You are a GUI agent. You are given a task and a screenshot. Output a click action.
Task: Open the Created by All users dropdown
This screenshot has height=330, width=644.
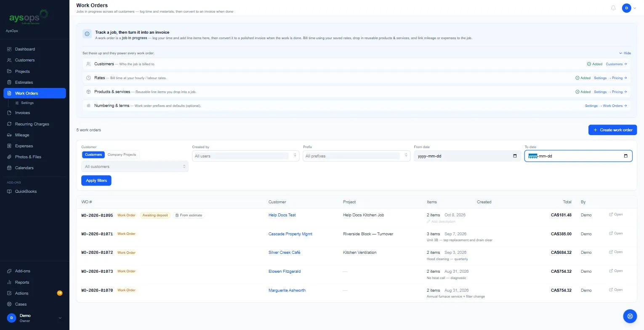[x=246, y=156]
